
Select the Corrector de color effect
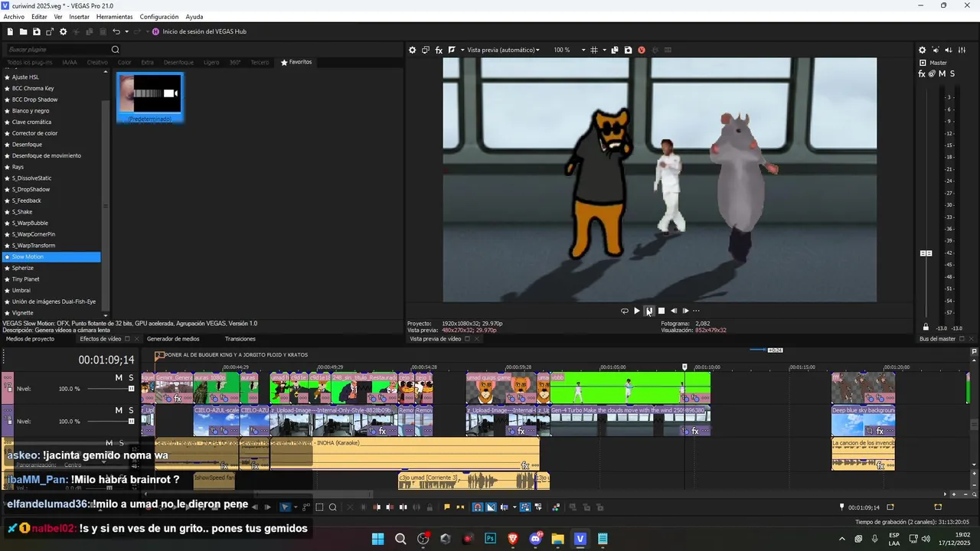pos(34,133)
